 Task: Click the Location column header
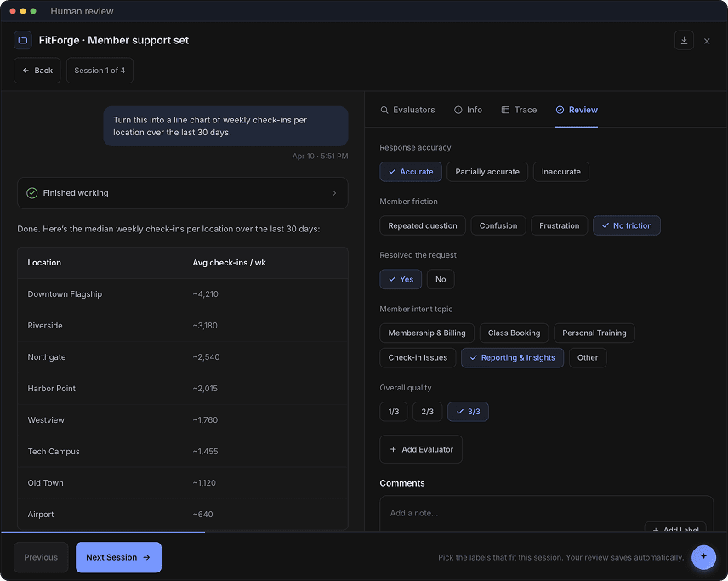tap(44, 263)
